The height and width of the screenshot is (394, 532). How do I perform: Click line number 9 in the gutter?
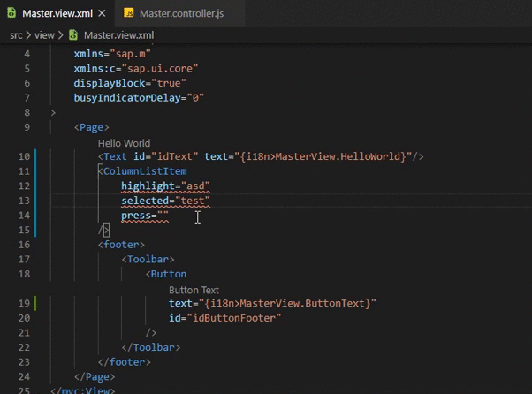coord(27,127)
